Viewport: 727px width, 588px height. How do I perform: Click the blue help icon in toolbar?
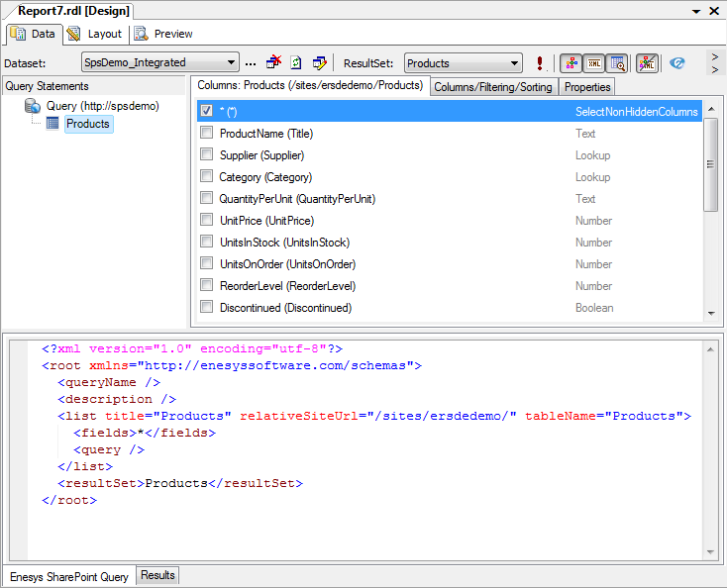677,63
